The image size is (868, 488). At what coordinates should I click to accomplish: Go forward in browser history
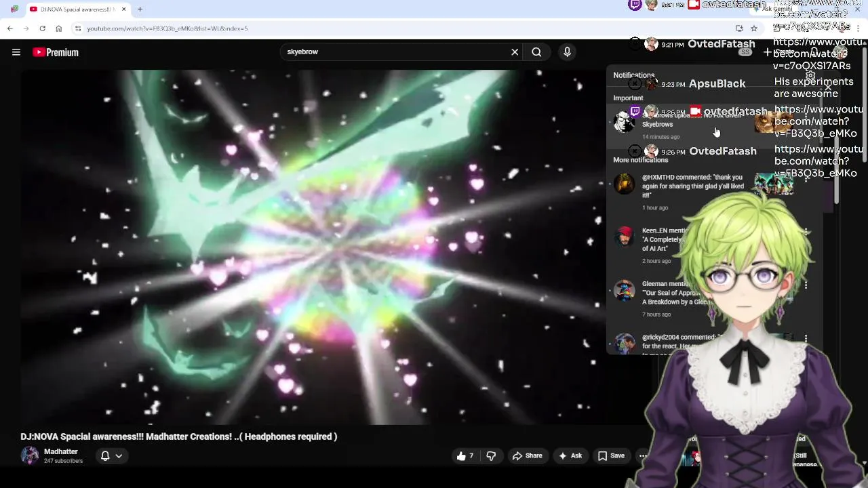coord(26,28)
